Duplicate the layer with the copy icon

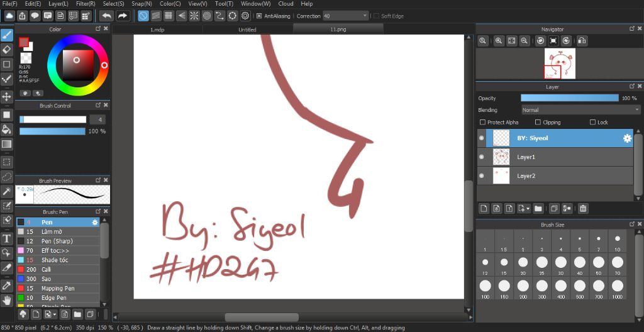(553, 208)
